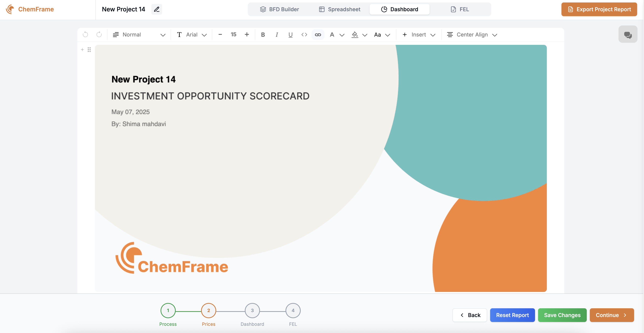Switch to the Spreadsheet tab

(x=339, y=9)
